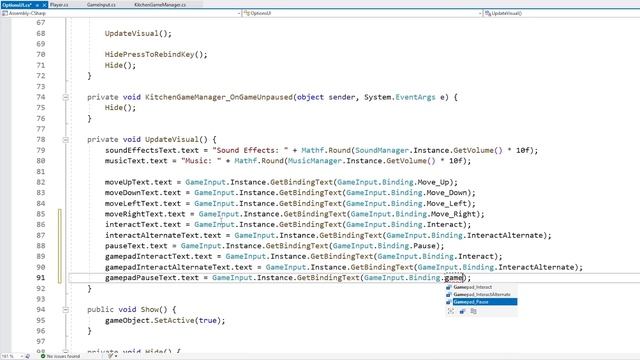Click Move_Up binding on line 82
The image size is (640, 360).
[433, 182]
